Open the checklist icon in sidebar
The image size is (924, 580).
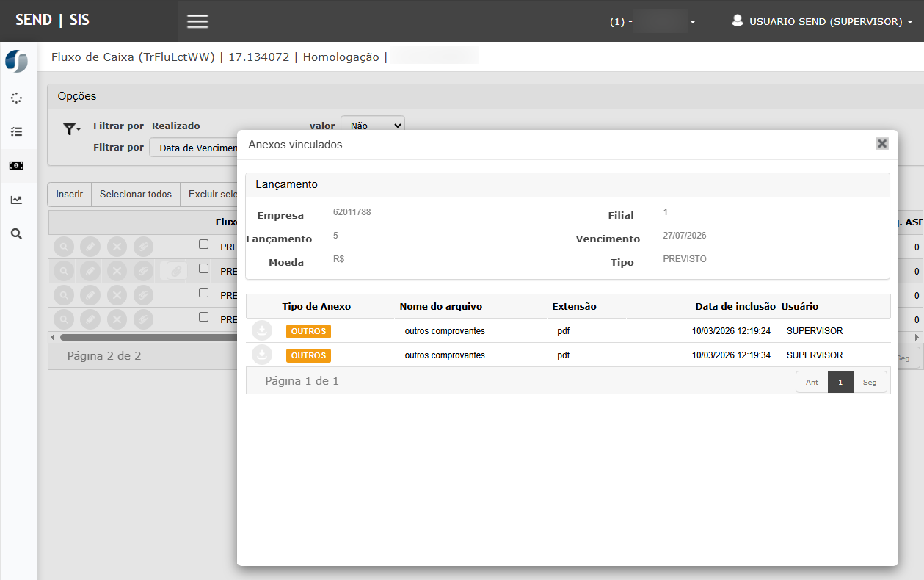click(x=16, y=132)
